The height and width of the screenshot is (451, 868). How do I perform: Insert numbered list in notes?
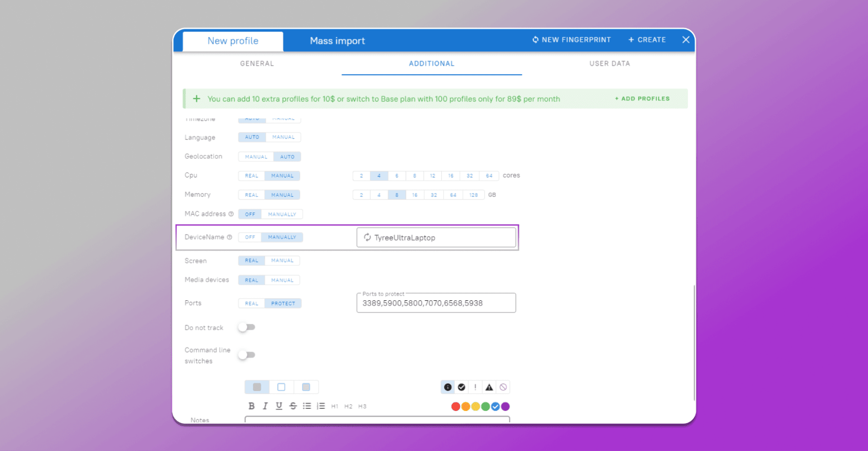321,406
